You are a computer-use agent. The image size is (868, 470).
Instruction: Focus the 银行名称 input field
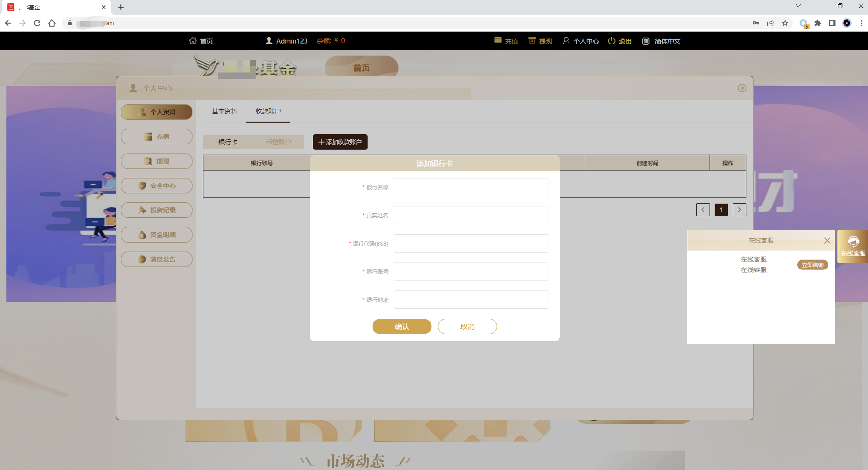pyautogui.click(x=471, y=187)
